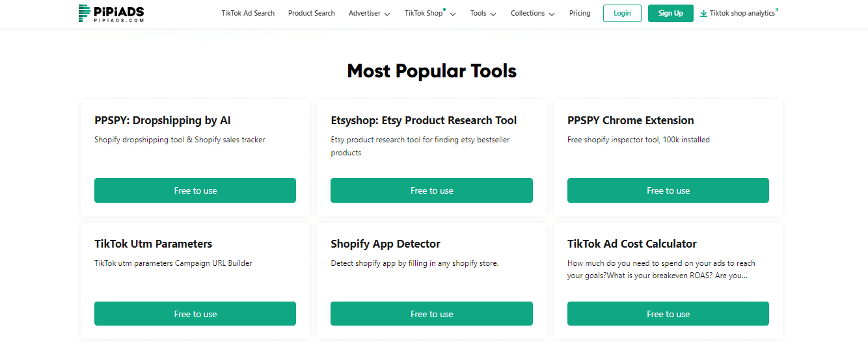Click Free to use under Etsyshop tool

431,190
